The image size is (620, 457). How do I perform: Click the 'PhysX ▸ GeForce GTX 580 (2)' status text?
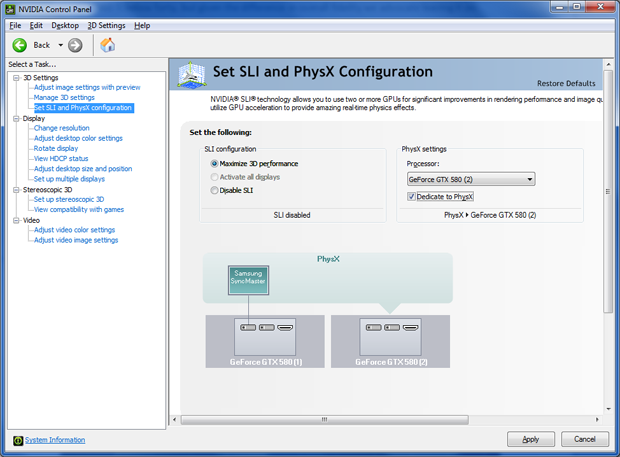tap(490, 215)
